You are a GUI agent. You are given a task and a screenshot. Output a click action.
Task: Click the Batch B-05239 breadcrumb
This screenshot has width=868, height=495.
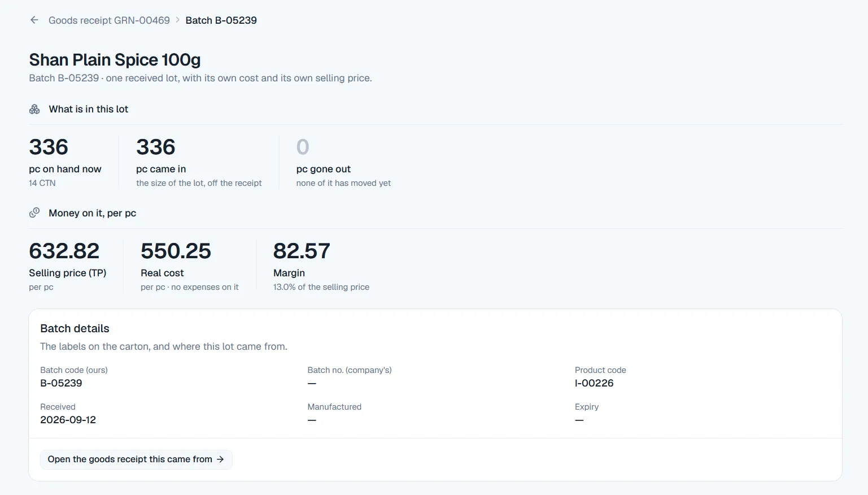221,20
